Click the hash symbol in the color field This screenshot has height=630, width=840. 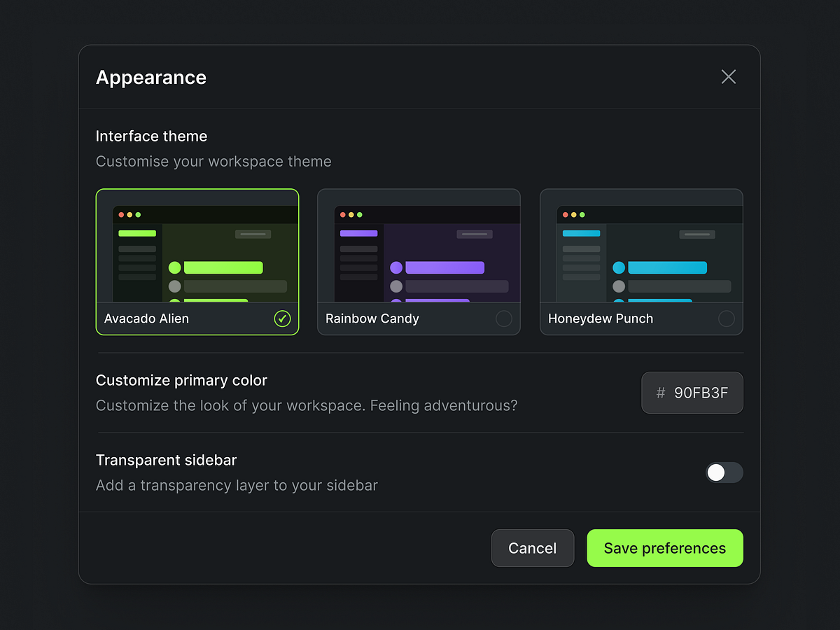coord(659,393)
